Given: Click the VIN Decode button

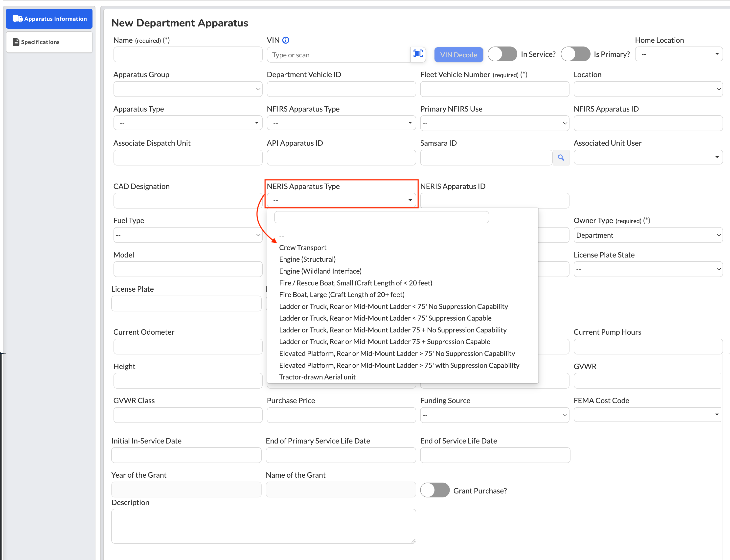Looking at the screenshot, I should tap(458, 55).
